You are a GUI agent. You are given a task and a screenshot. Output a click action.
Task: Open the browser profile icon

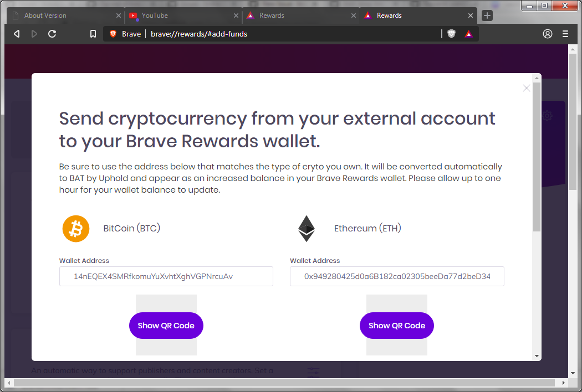(547, 34)
